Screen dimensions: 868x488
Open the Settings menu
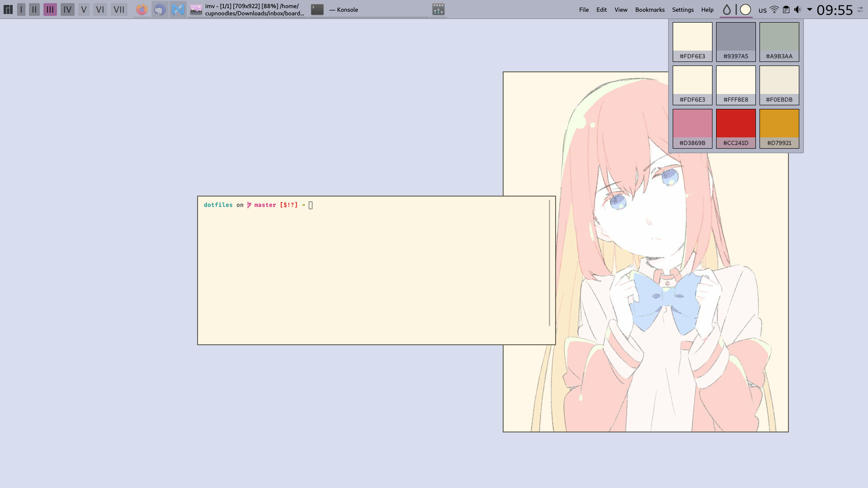coord(683,9)
